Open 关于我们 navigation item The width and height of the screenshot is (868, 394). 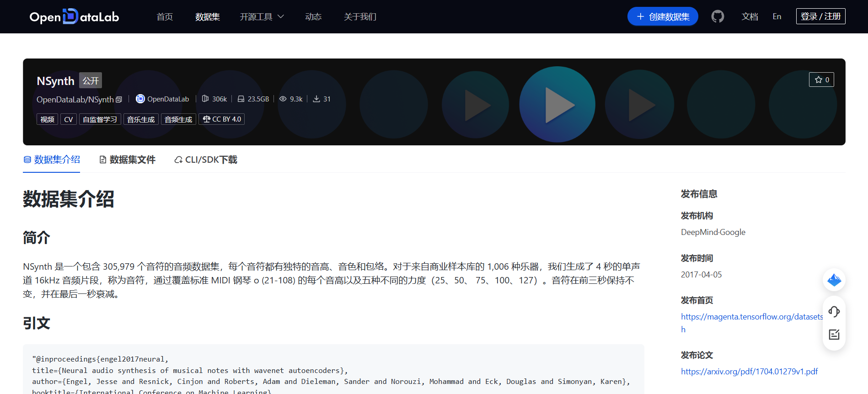pos(360,16)
